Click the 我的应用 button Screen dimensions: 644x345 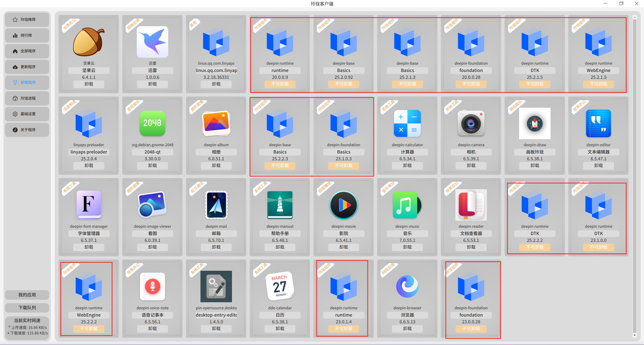coord(27,295)
